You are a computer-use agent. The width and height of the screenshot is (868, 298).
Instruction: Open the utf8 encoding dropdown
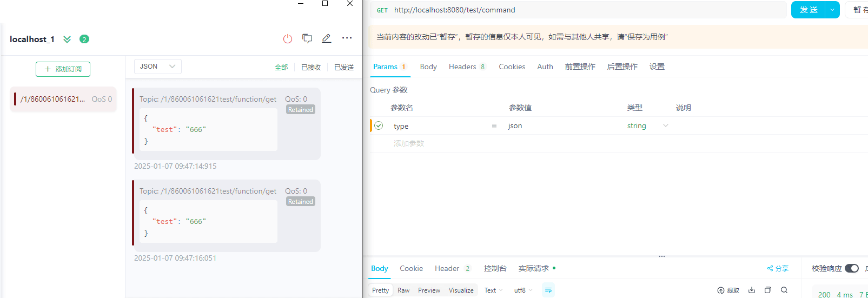pyautogui.click(x=523, y=290)
